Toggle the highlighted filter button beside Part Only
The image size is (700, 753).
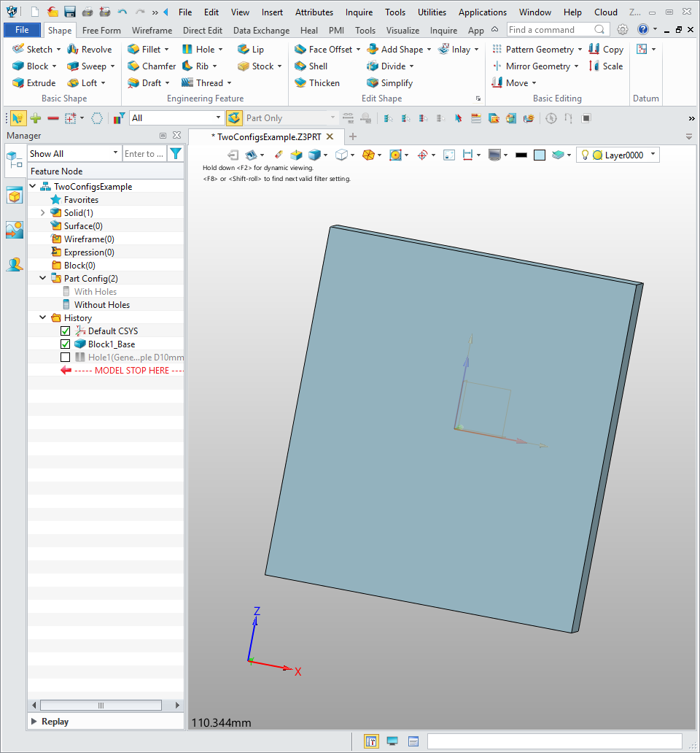[235, 118]
